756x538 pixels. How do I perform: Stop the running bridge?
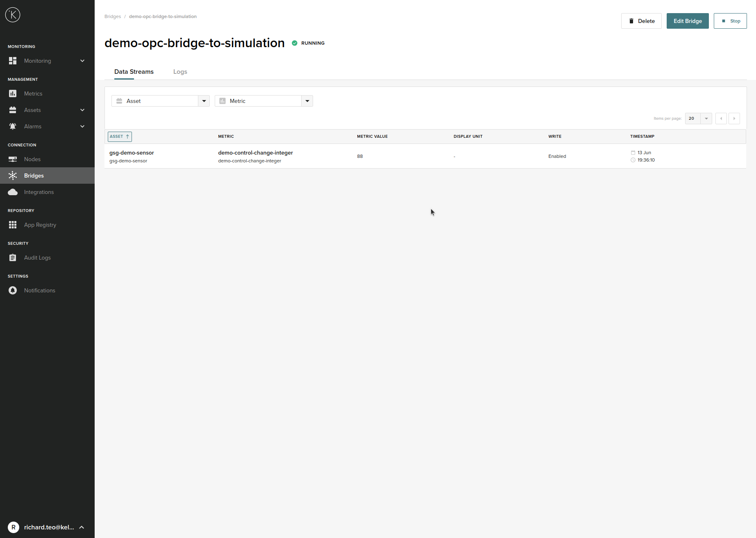tap(730, 21)
